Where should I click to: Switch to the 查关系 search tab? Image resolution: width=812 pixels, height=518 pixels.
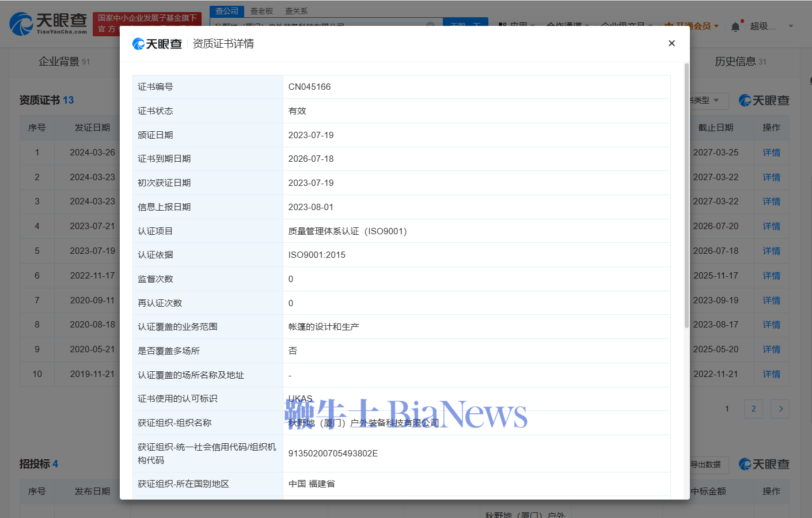(296, 11)
